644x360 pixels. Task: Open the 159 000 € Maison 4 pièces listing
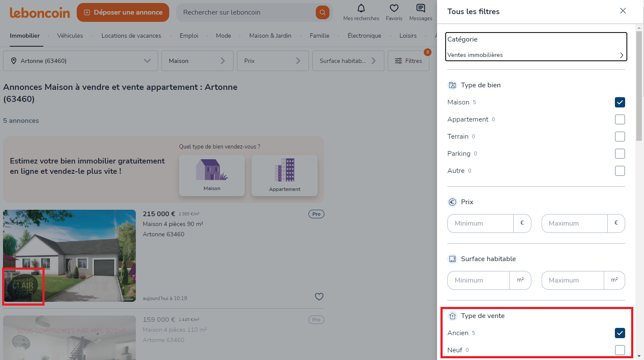pos(164,338)
